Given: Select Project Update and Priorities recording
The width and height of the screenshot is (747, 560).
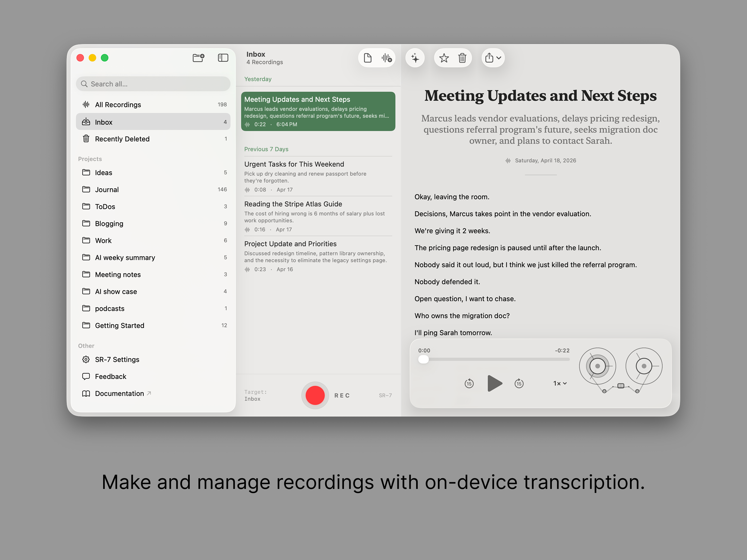Looking at the screenshot, I should (318, 256).
